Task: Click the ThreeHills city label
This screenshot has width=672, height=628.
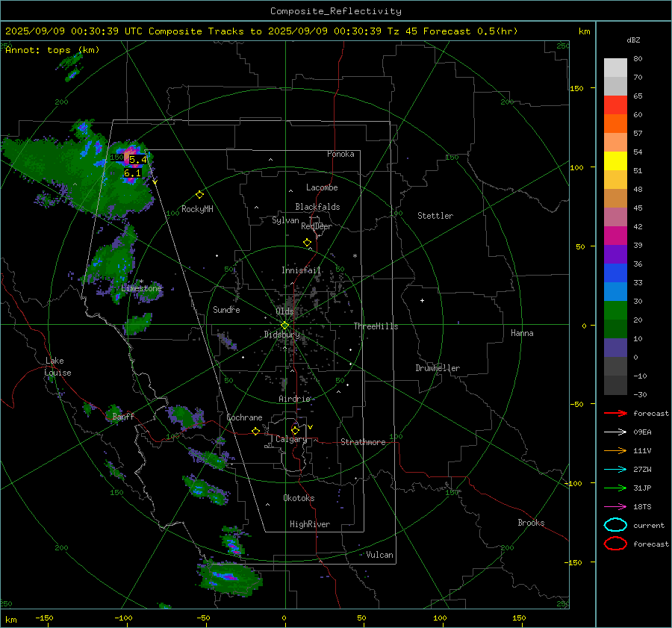Action: (376, 326)
